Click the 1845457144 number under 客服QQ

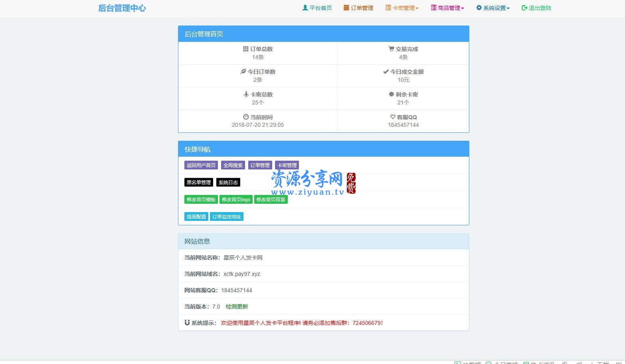[403, 125]
